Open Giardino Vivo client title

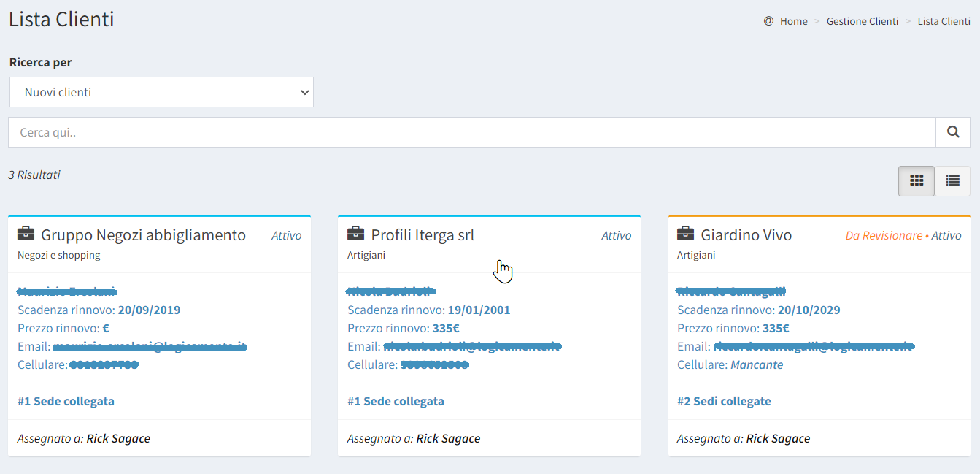click(x=746, y=234)
